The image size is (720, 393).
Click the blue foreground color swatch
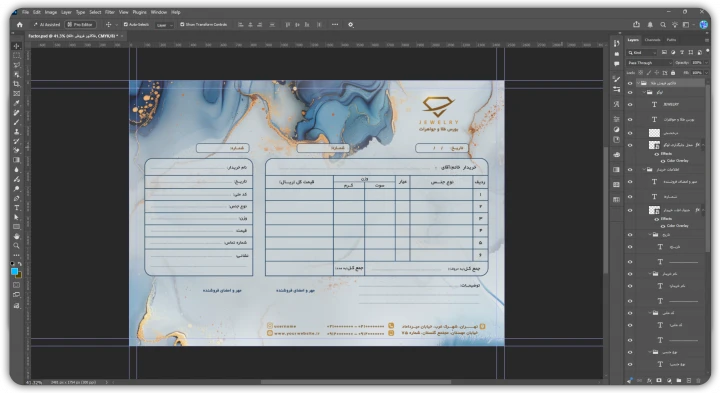click(15, 272)
